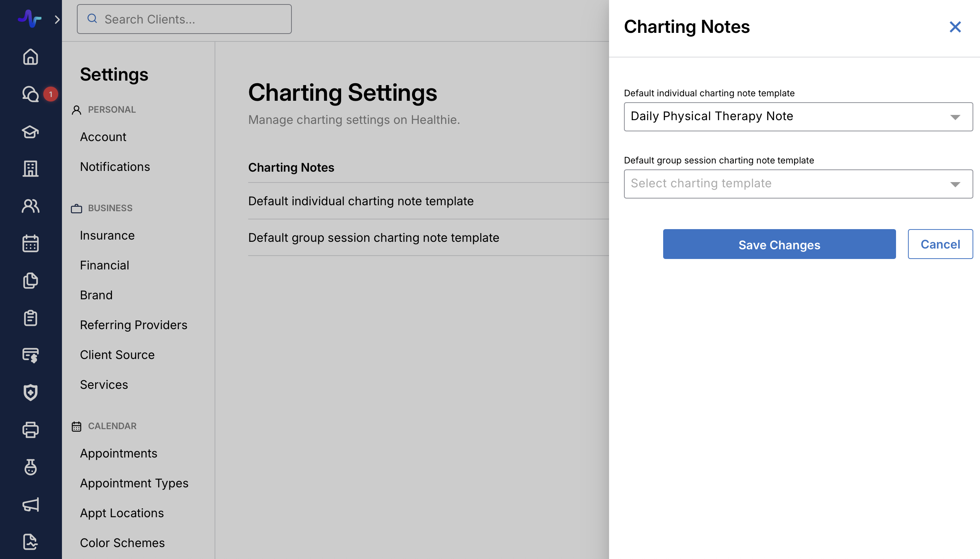Close the Charting Notes panel

click(x=955, y=27)
